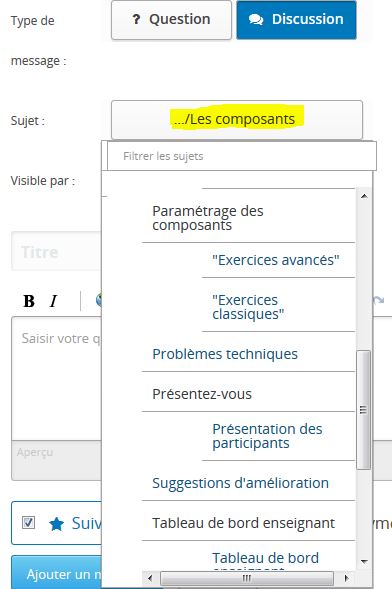Screen dimensions: 392x589
Task: Click the blue star follow icon
Action: pos(57,524)
